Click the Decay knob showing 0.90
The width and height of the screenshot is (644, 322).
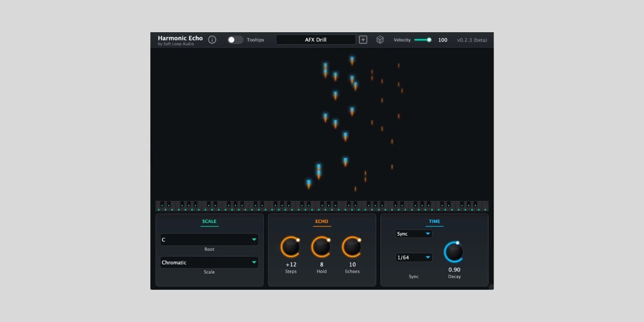pos(454,252)
